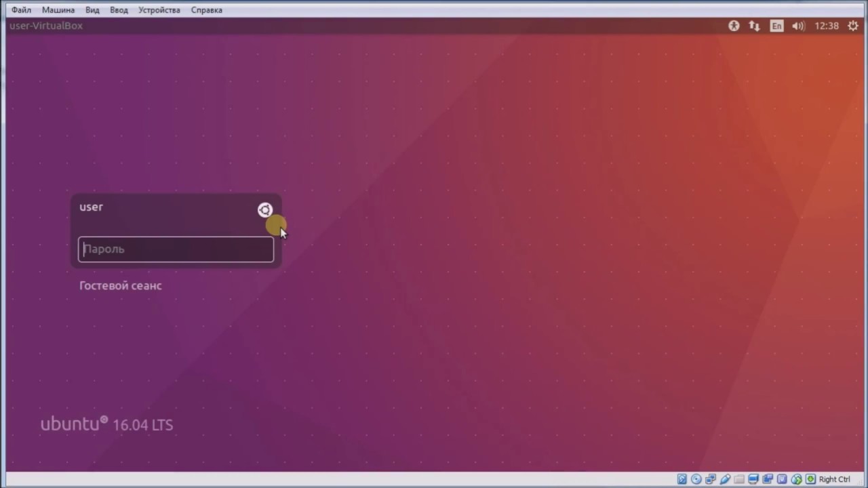
Task: Click the display monitor status icon
Action: [x=753, y=479]
